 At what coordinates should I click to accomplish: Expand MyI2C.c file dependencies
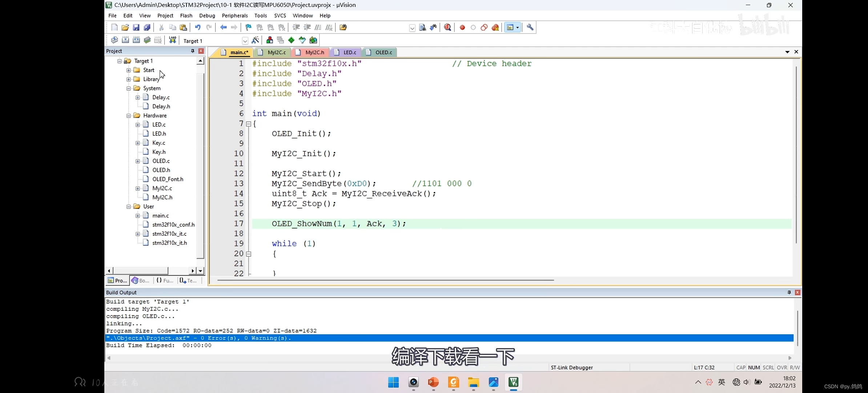138,188
